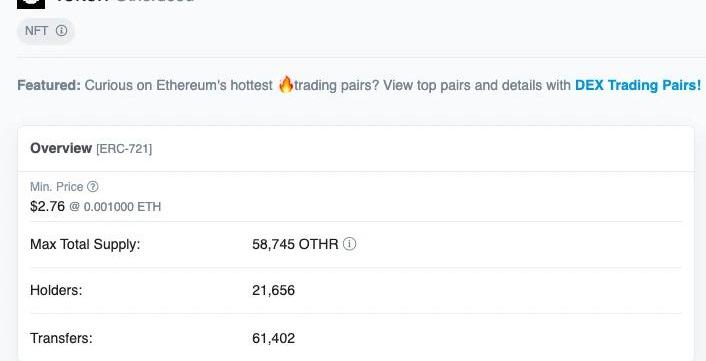Open the DEX Trading Pairs! link
Image resolution: width=706 pixels, height=361 pixels.
638,85
